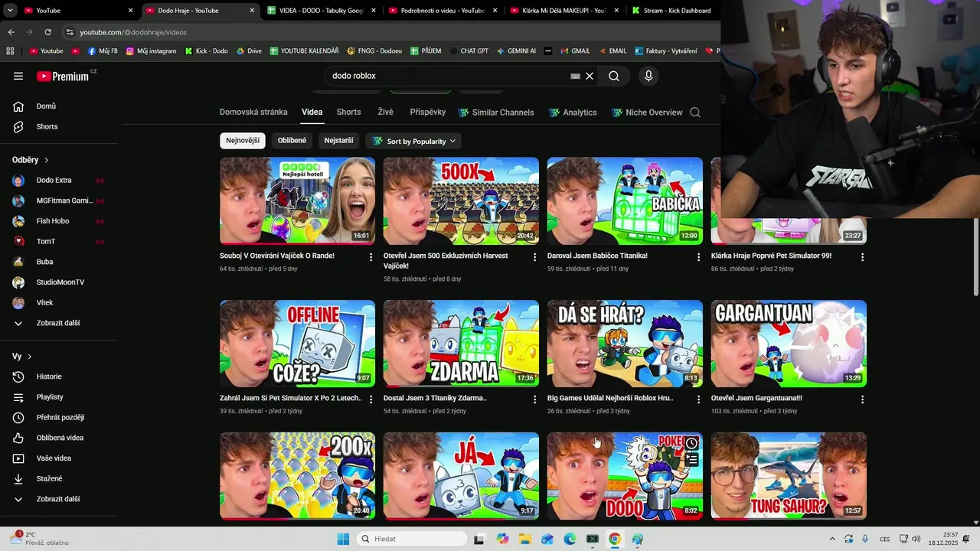Open Oblíbená videa in the sidebar
The height and width of the screenshot is (551, 980).
(58, 438)
